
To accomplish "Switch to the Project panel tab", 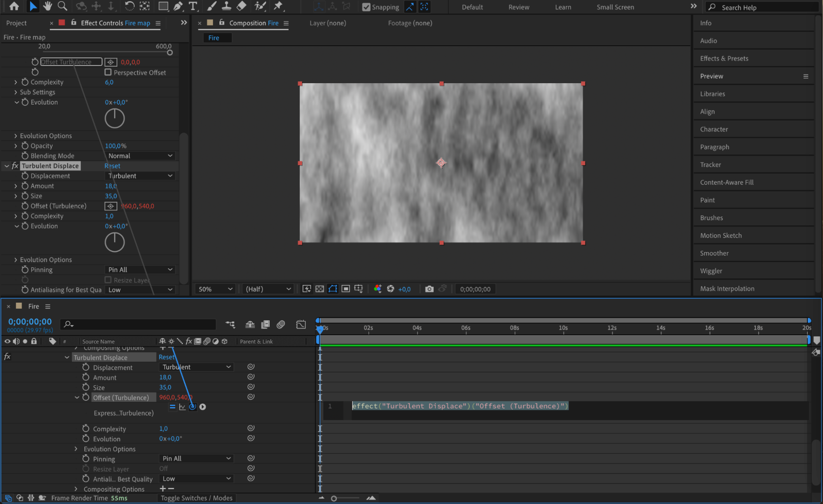I will click(x=16, y=23).
